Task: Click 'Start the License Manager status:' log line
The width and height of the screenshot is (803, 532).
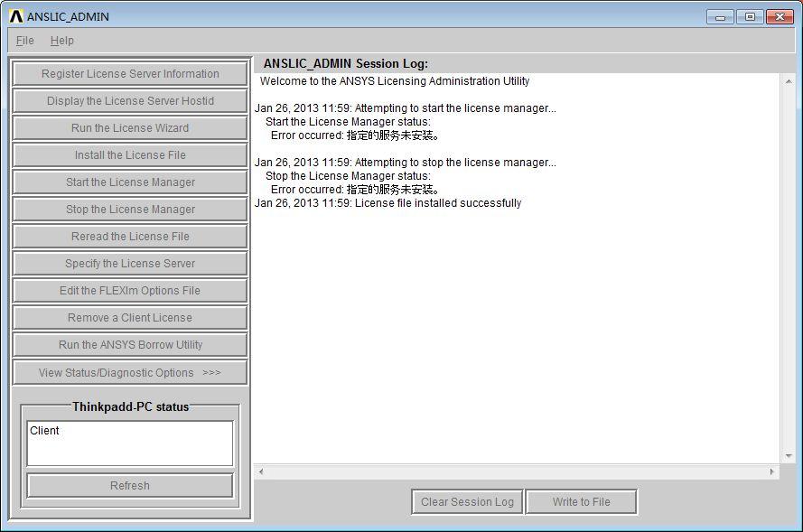Action: click(349, 122)
